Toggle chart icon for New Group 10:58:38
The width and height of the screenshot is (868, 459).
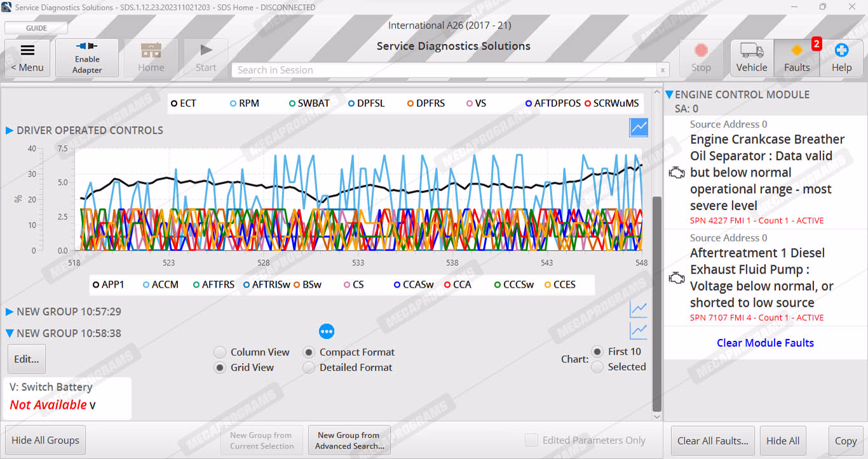pyautogui.click(x=639, y=331)
